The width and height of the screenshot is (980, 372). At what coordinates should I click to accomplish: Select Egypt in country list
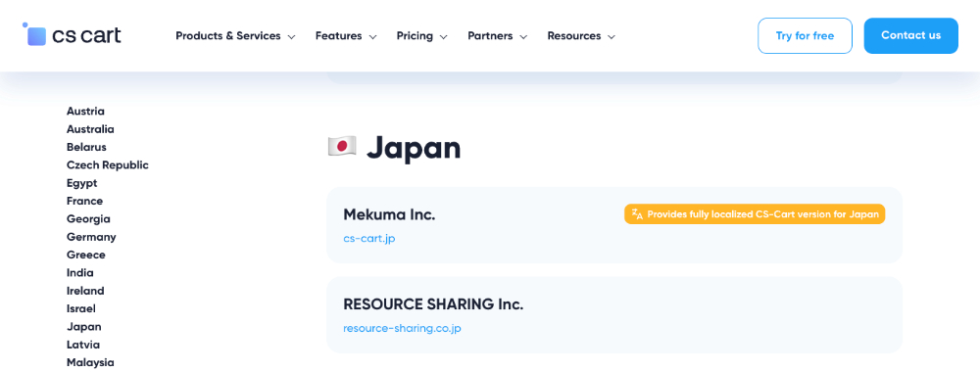[x=82, y=183]
